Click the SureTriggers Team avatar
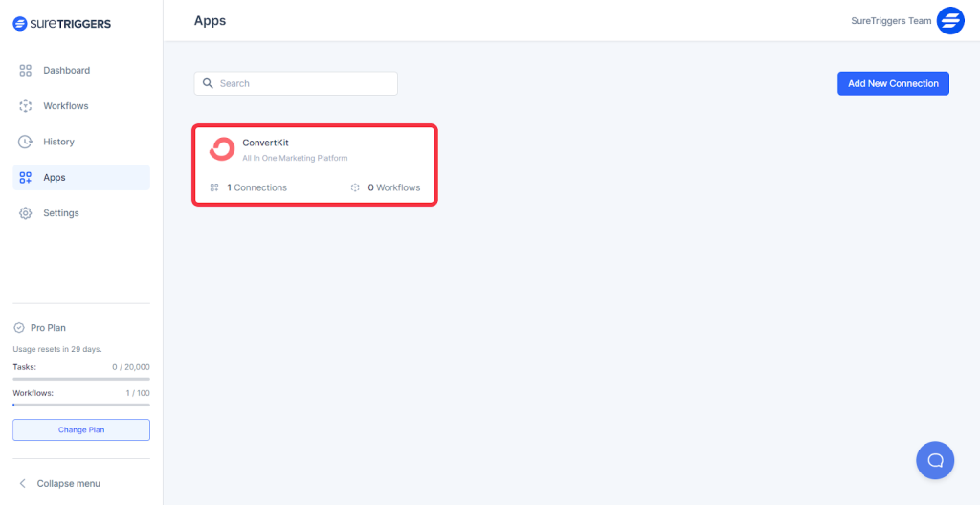This screenshot has width=980, height=505. [950, 21]
